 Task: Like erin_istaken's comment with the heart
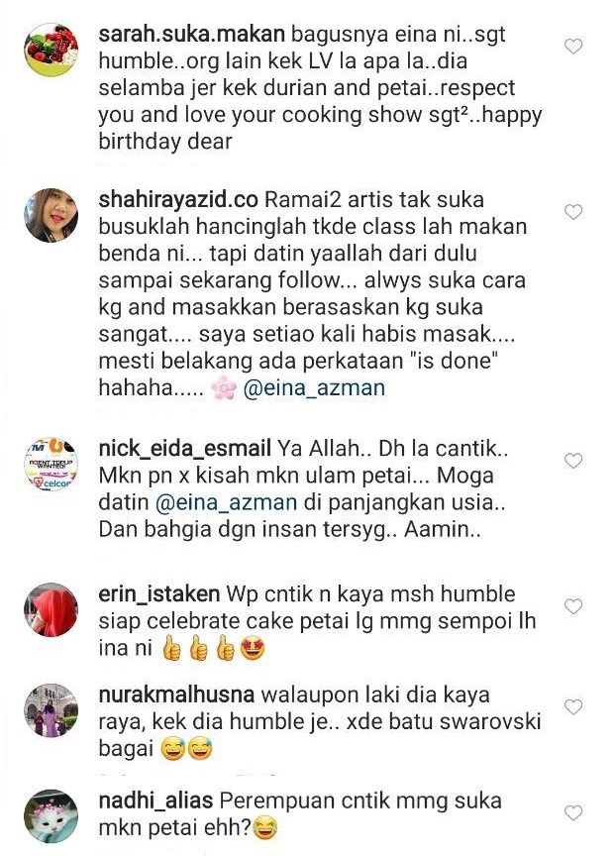click(x=573, y=606)
